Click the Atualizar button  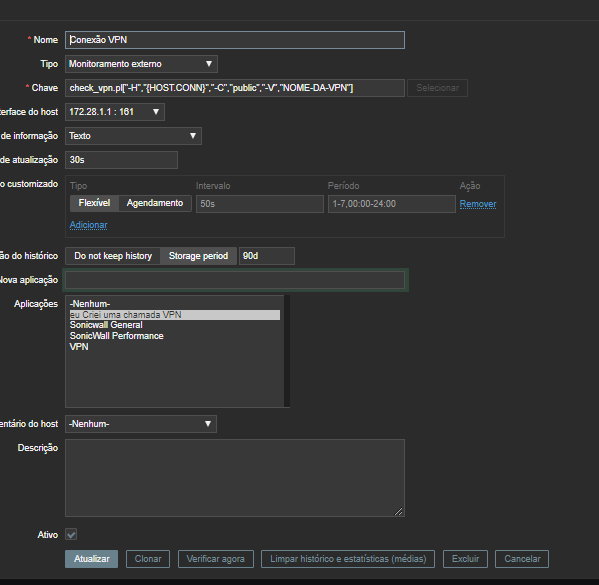pyautogui.click(x=92, y=559)
